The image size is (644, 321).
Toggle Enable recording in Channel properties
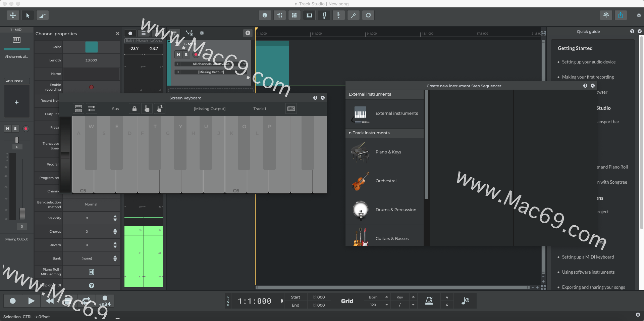click(x=91, y=87)
